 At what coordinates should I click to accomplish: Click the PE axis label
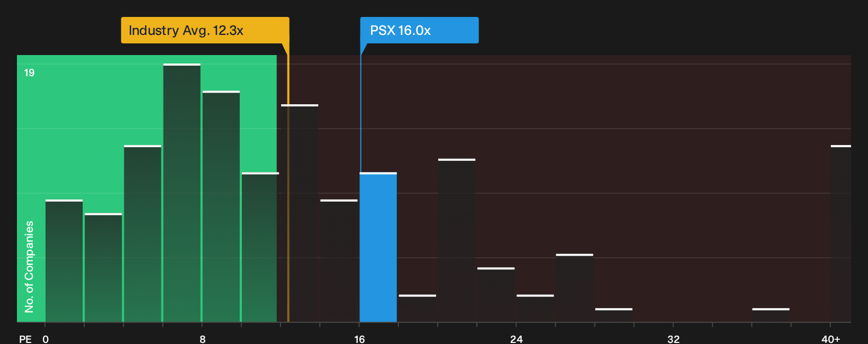pyautogui.click(x=25, y=339)
